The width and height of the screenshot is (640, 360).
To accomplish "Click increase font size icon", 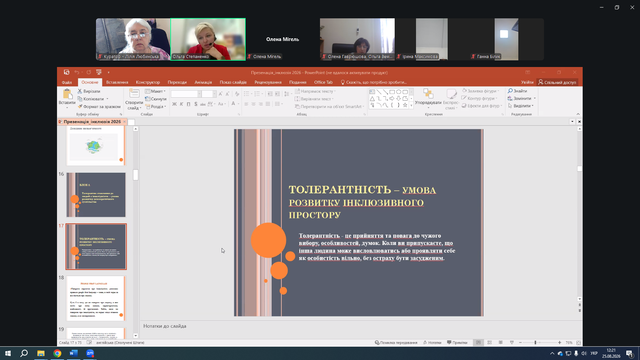I will [220, 94].
